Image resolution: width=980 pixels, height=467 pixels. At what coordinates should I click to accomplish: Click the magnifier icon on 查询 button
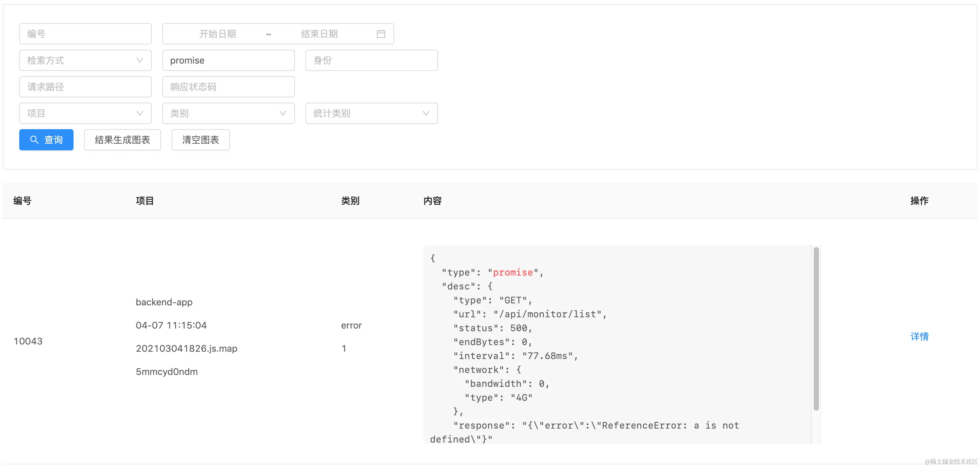click(x=34, y=140)
